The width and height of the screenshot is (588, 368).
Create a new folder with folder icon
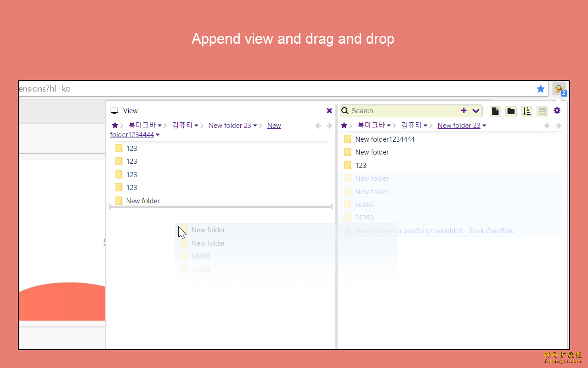point(511,111)
